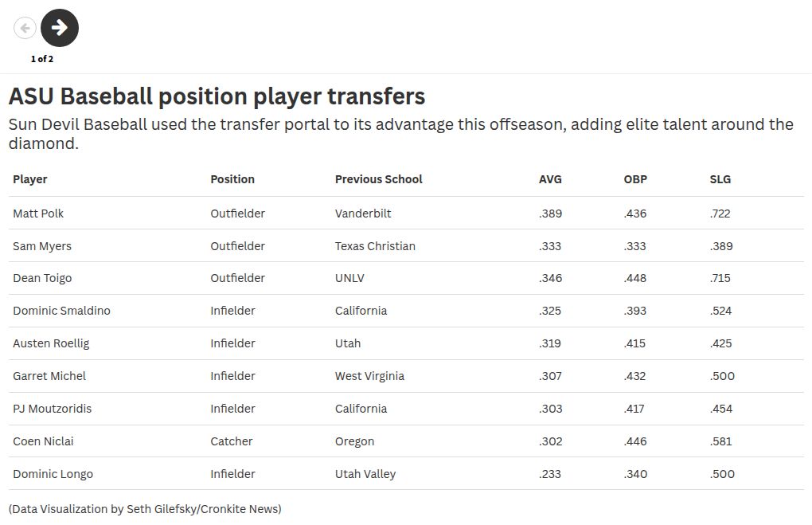Select the Player column header

30,179
